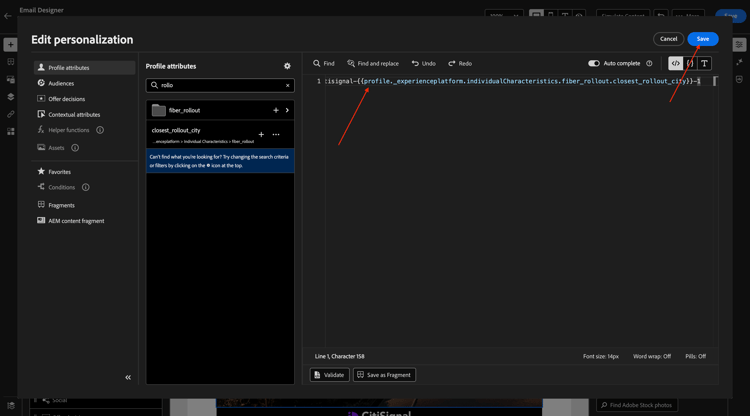Save the personalization with the Save button
Image resolution: width=750 pixels, height=416 pixels.
702,39
